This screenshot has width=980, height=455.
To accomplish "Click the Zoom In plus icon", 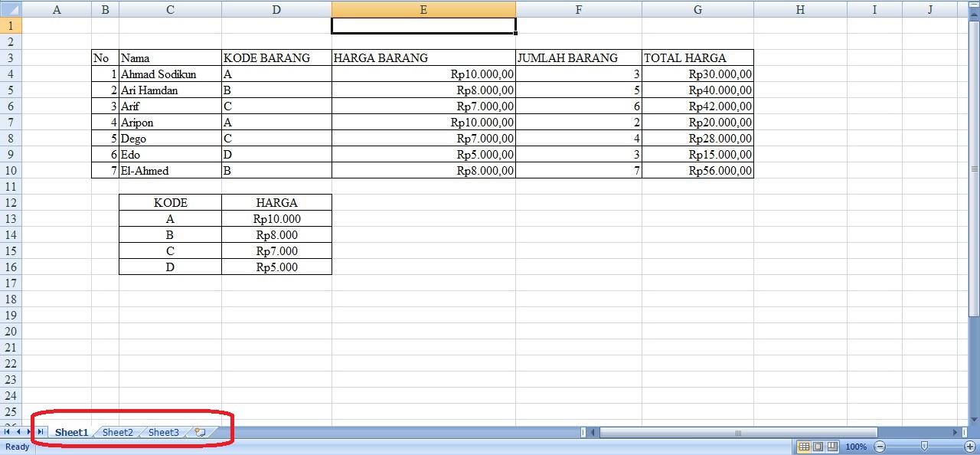I will 971,447.
